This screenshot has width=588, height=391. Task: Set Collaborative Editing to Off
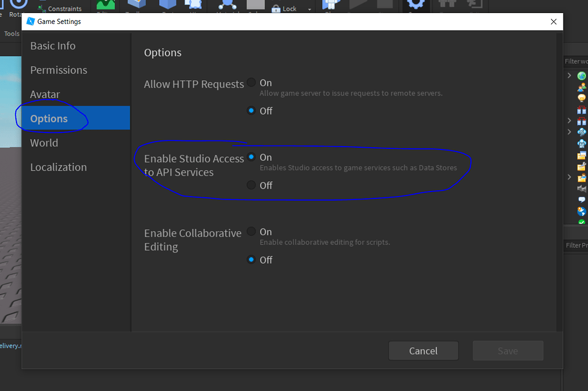point(251,260)
